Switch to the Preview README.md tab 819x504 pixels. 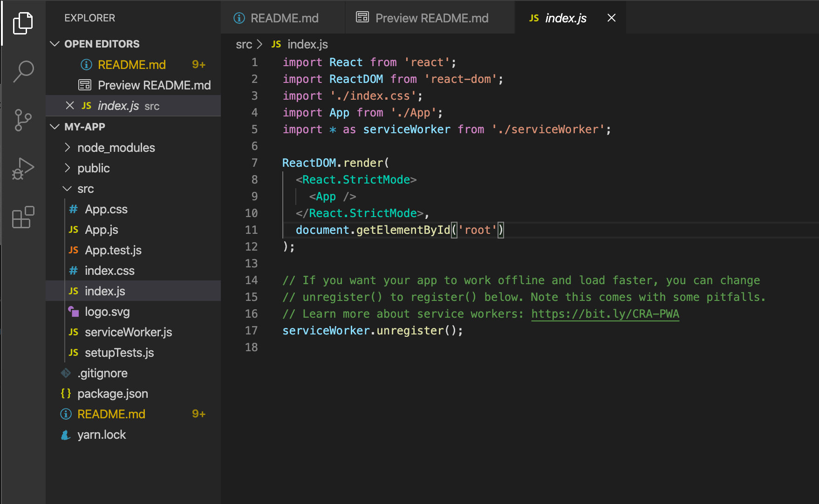(431, 18)
